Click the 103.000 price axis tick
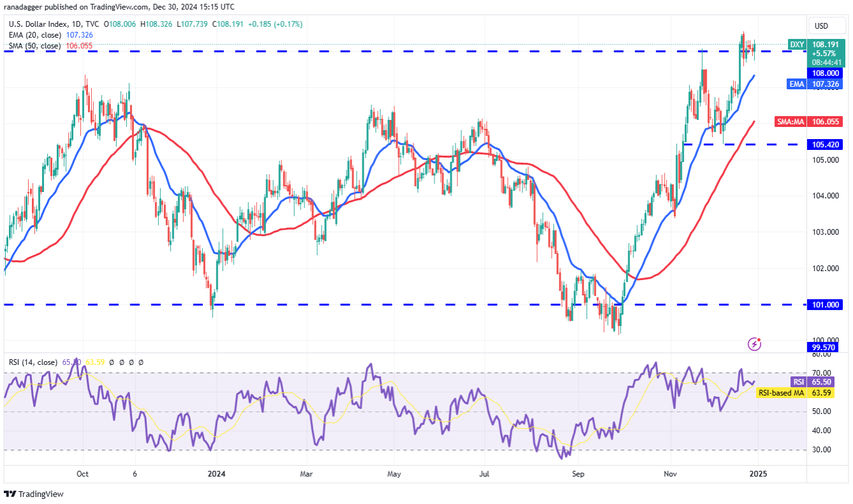Viewport: 853px width, 504px height. click(824, 232)
